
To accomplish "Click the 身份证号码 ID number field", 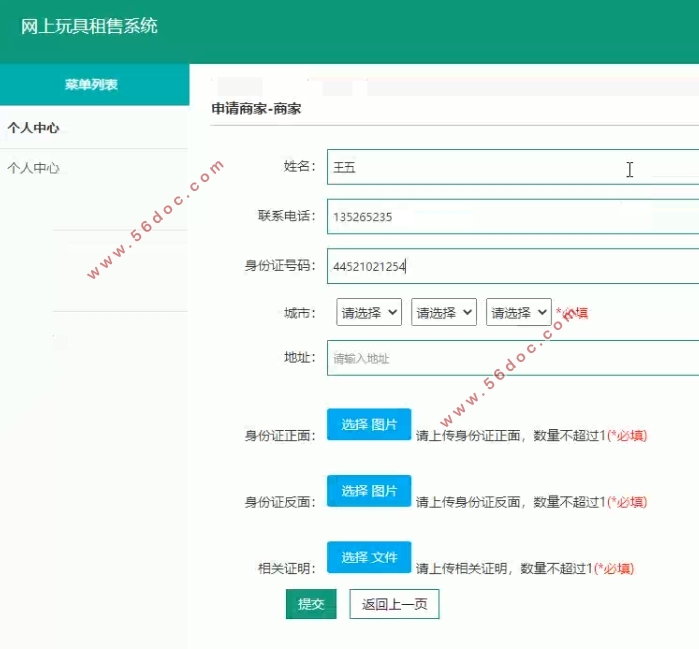I will (x=513, y=266).
